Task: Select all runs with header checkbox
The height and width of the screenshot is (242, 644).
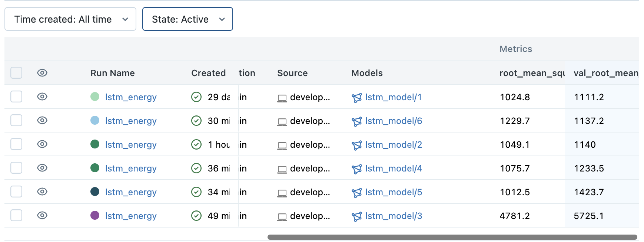Action: click(x=16, y=73)
